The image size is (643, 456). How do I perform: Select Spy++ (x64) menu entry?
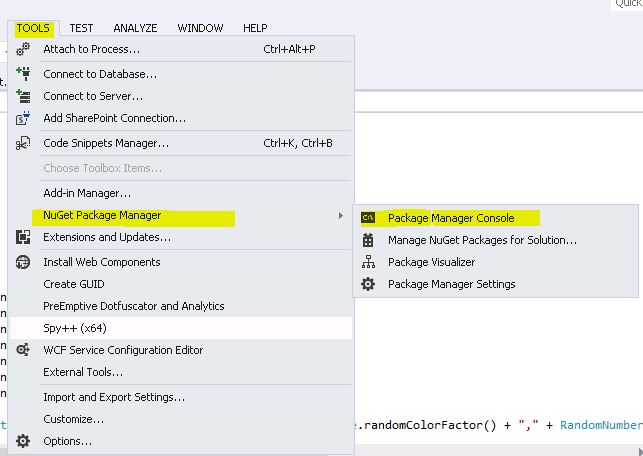point(75,328)
